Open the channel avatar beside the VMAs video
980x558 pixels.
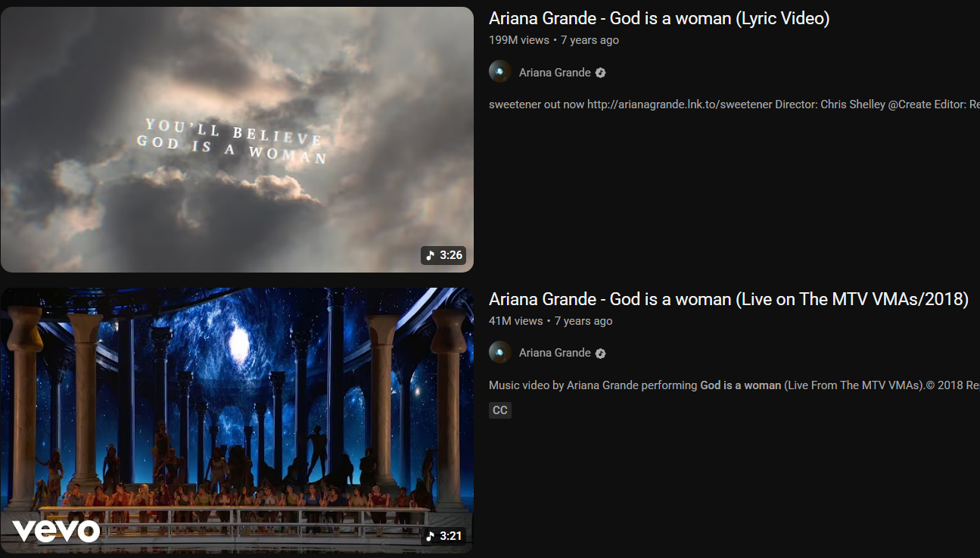(500, 352)
